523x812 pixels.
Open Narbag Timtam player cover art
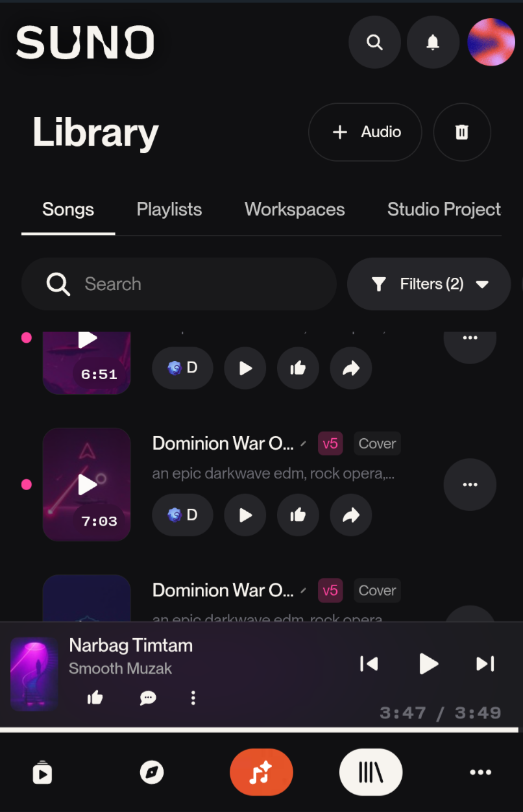[x=34, y=674]
